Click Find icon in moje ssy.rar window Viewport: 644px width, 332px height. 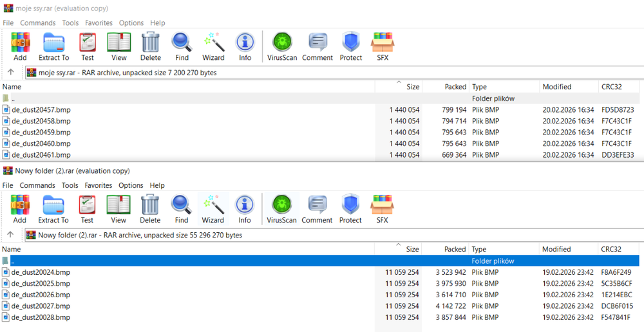[181, 46]
